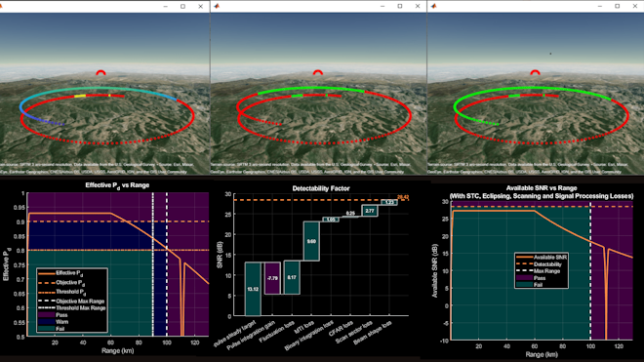Click the 1.23 beam shape loss bar
This screenshot has width=644, height=362.
tap(389, 203)
